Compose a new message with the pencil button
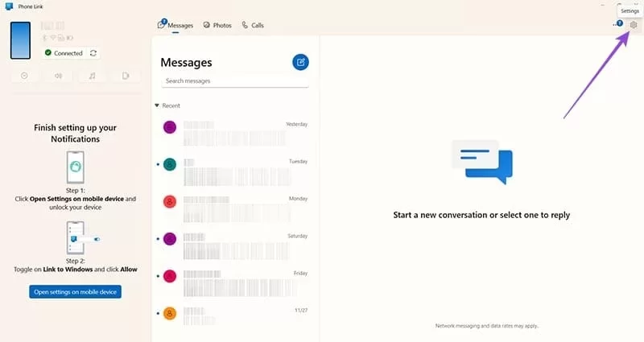Screen dimensions: 644x342 tap(300, 62)
